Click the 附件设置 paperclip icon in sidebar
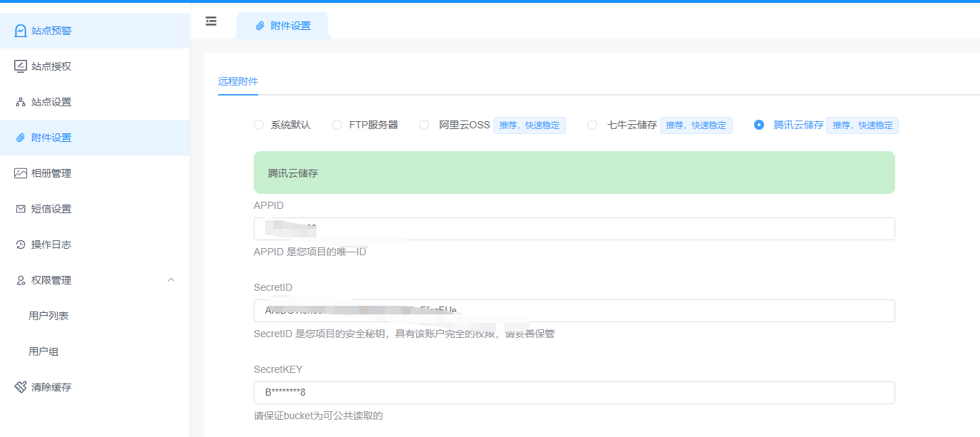 [21, 138]
